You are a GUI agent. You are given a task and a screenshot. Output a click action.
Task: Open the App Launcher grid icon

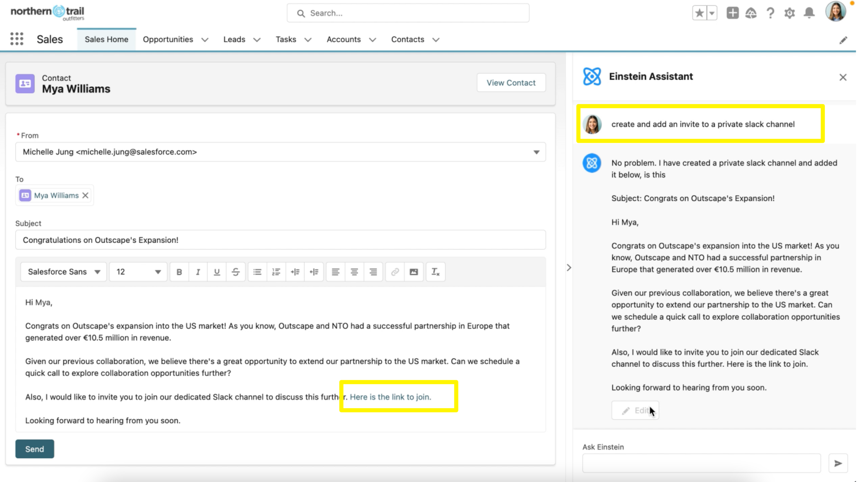[17, 39]
